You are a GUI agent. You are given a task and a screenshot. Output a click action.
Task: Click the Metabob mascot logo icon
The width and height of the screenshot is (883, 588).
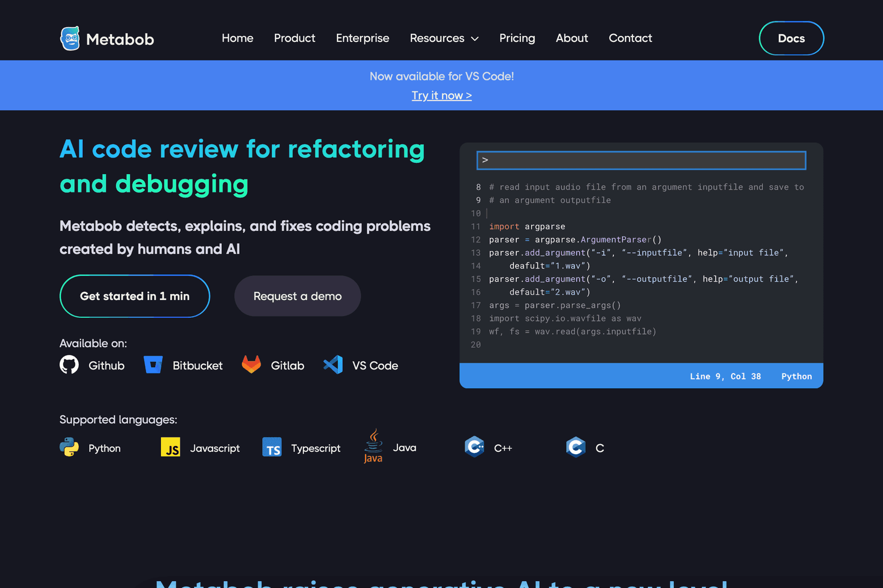70,39
